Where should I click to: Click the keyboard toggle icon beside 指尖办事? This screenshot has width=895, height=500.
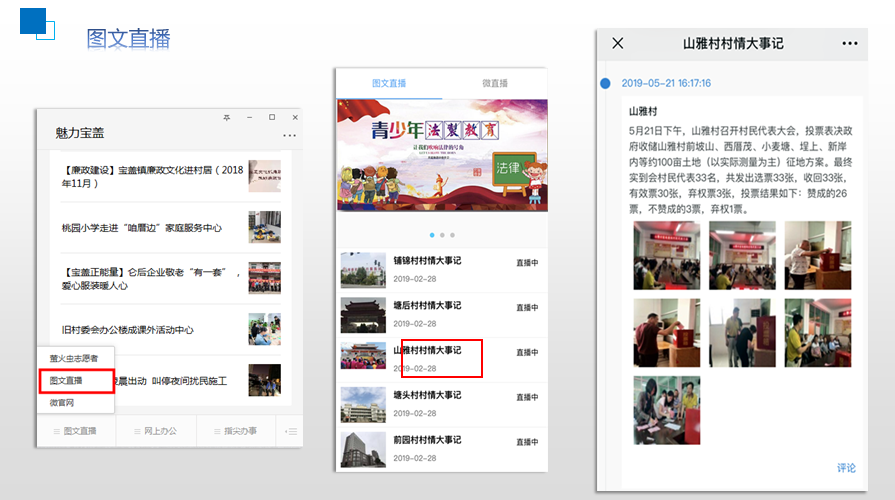click(291, 431)
